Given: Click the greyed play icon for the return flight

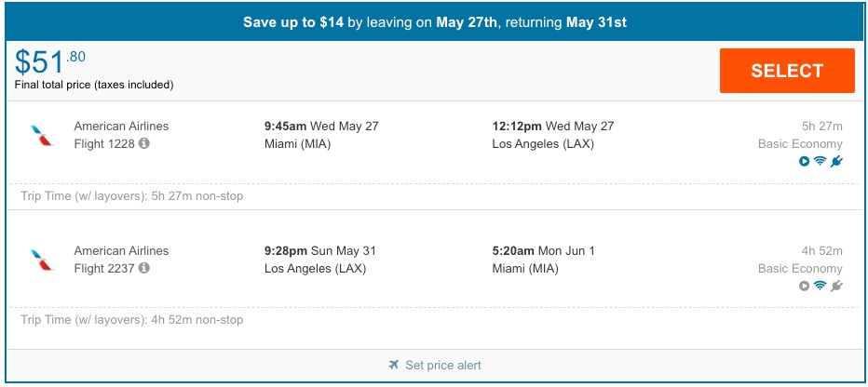Looking at the screenshot, I should pyautogui.click(x=804, y=286).
